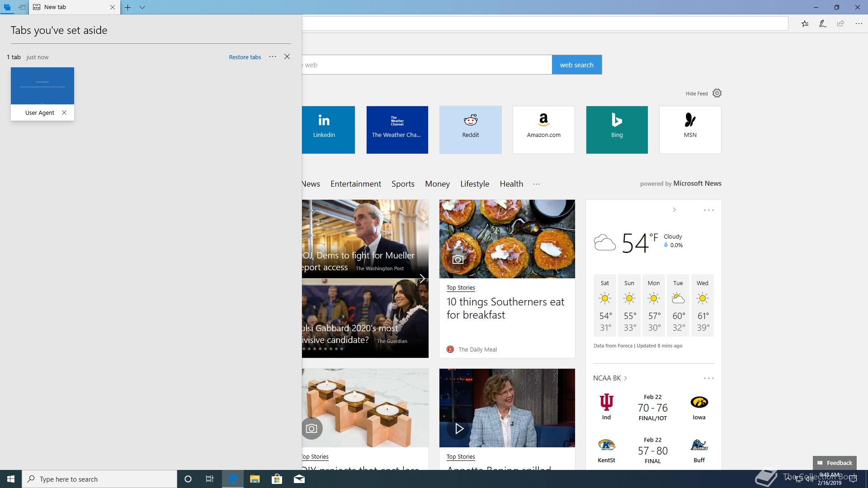Click the set these tabs aside icon
Viewport: 868px width, 488px height.
click(22, 7)
